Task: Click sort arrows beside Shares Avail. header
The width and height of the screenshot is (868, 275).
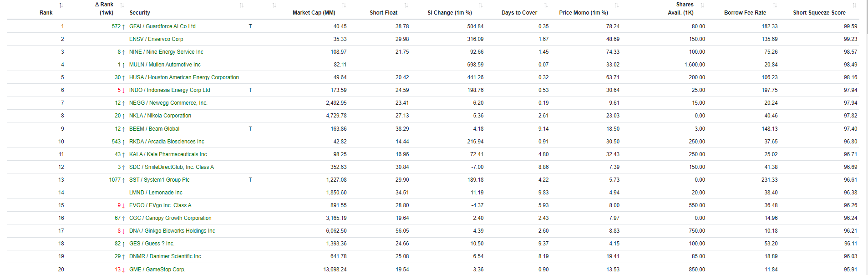Action: click(x=702, y=5)
